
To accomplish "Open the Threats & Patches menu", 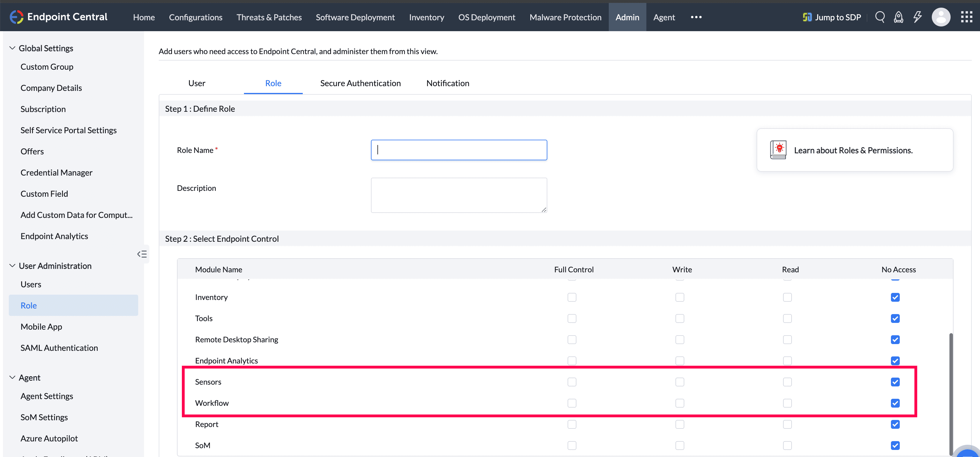I will tap(269, 17).
